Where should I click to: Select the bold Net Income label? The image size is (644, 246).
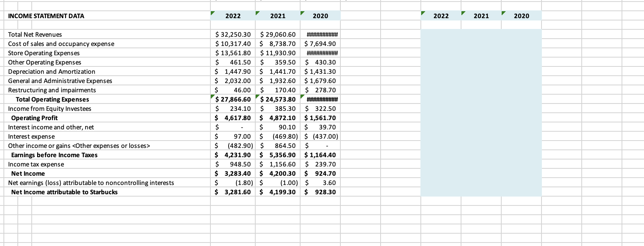point(28,173)
